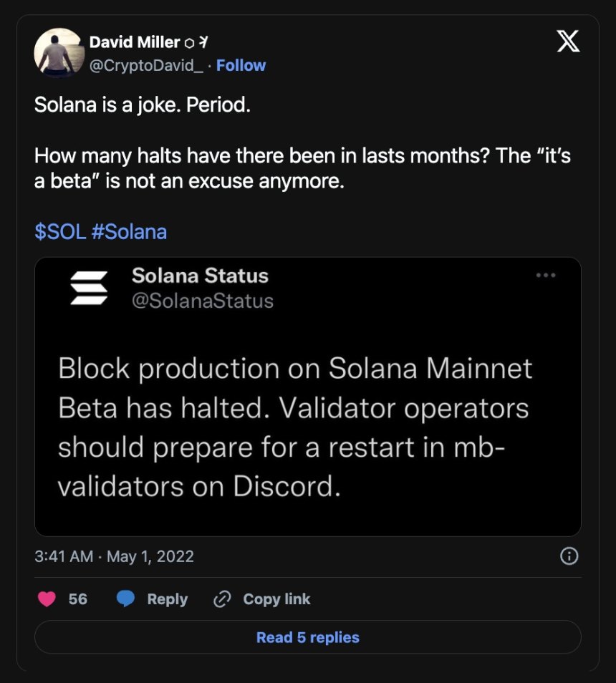Open the @CryptoDavid_ handle
This screenshot has height=683, width=616.
coord(146,65)
